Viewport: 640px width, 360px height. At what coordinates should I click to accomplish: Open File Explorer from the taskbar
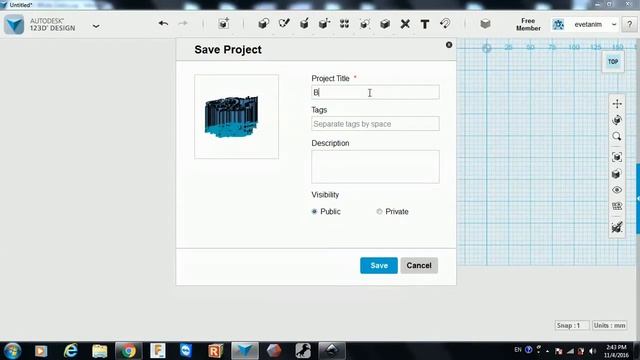(99, 351)
